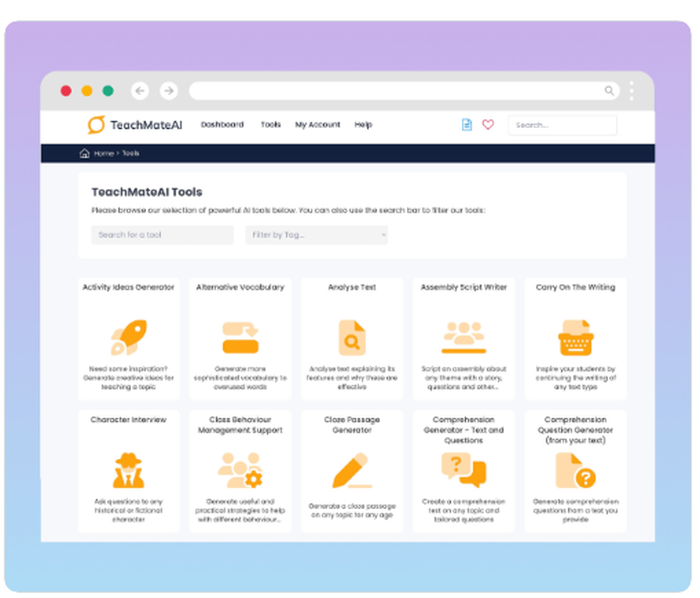Click 'Analyse text explaining its features' description
The height and width of the screenshot is (598, 700).
coord(352,378)
